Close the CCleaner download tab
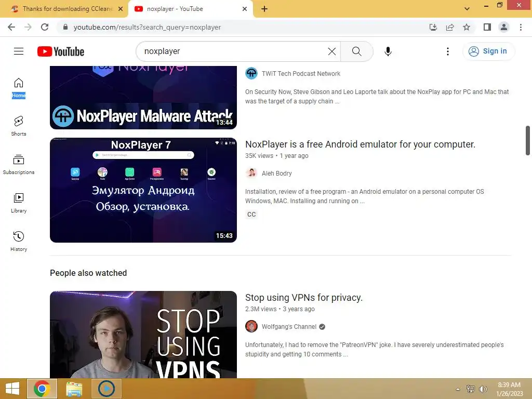The height and width of the screenshot is (399, 532). click(x=121, y=9)
